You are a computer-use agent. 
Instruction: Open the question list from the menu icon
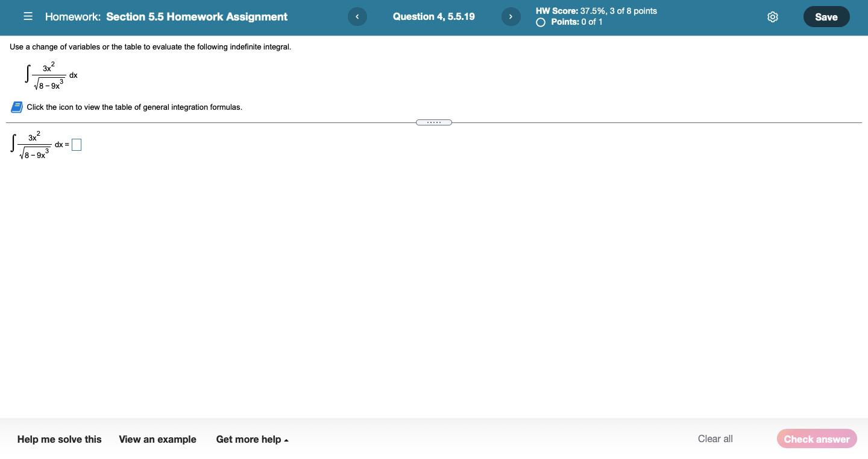28,16
